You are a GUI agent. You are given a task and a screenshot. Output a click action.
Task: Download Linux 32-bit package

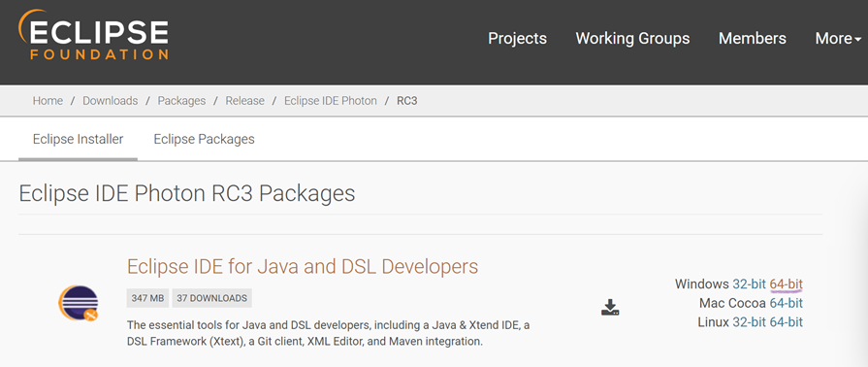750,322
